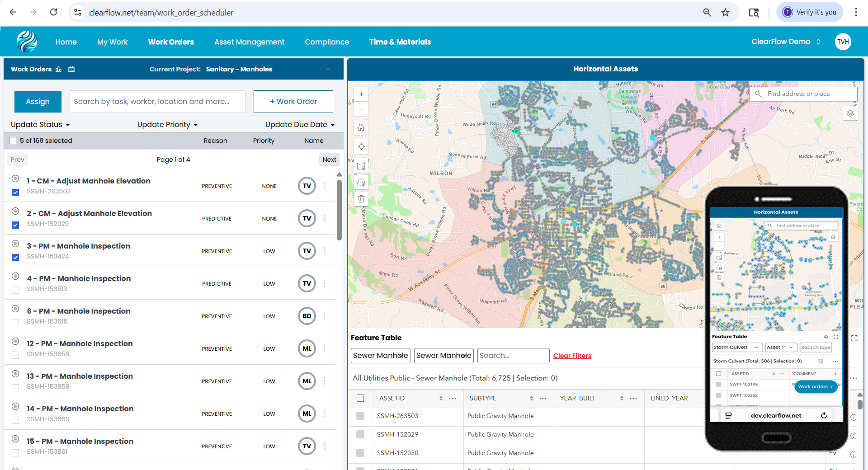Image resolution: width=868 pixels, height=470 pixels.
Task: Open YEAR_BUILT column options menu
Action: coord(633,398)
